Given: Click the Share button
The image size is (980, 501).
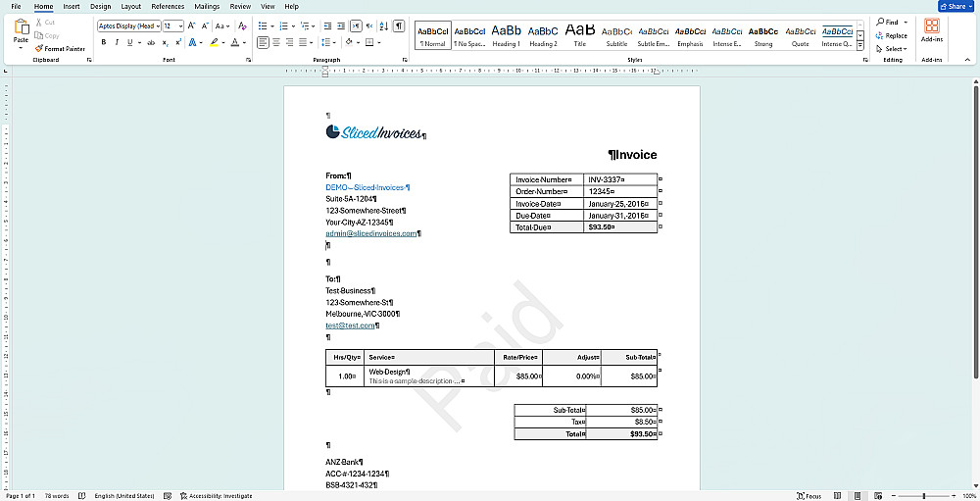Looking at the screenshot, I should pos(955,6).
